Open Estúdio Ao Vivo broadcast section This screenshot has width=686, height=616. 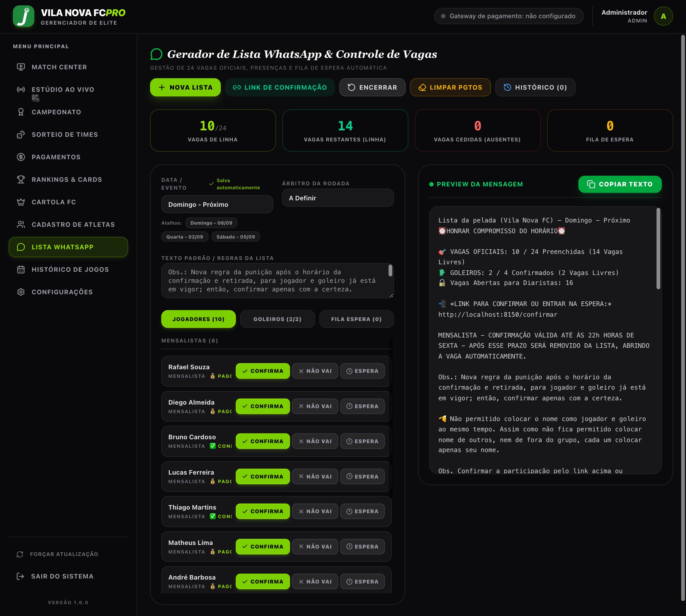pos(68,90)
